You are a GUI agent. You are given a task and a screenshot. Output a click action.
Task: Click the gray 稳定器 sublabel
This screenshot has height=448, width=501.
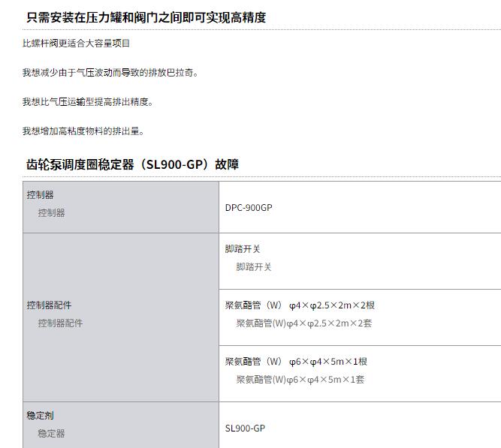(51, 433)
